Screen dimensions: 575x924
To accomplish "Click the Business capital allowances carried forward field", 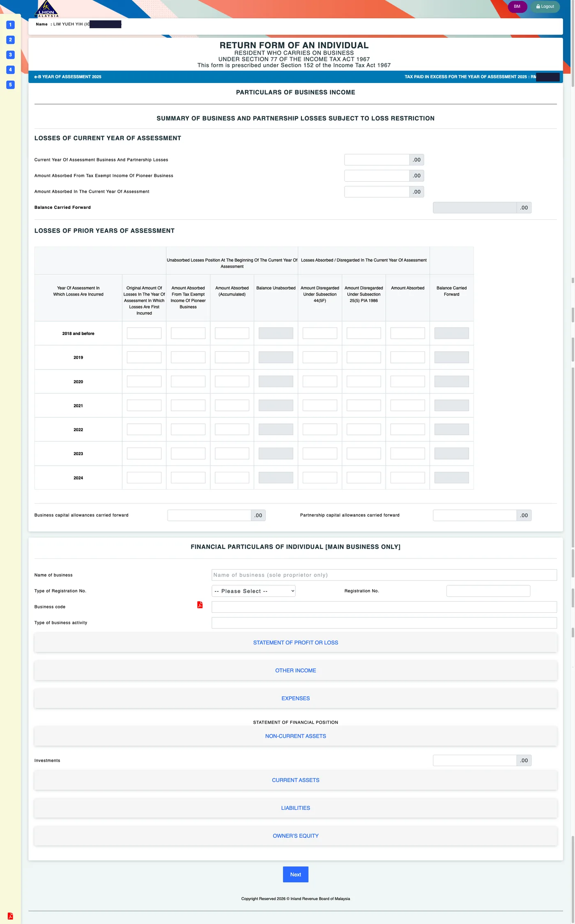I will click(x=209, y=515).
